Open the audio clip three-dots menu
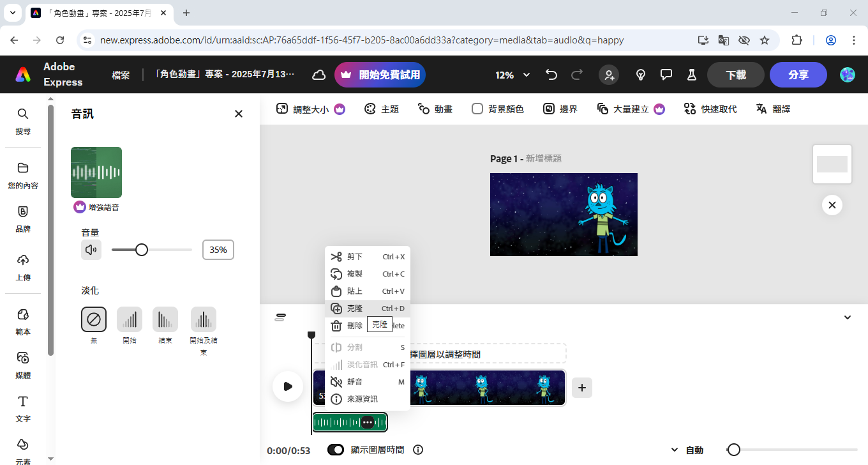 [x=368, y=422]
